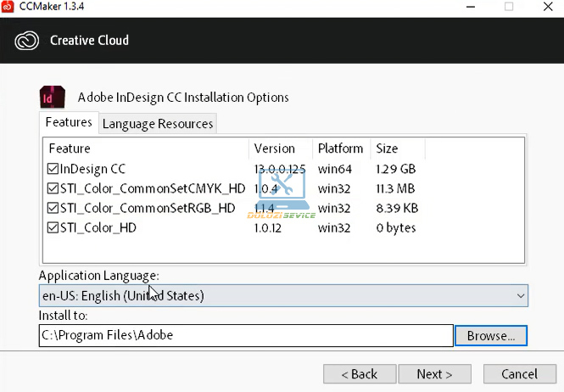Click the Creative Cloud logo icon
The image size is (564, 392).
click(x=28, y=40)
